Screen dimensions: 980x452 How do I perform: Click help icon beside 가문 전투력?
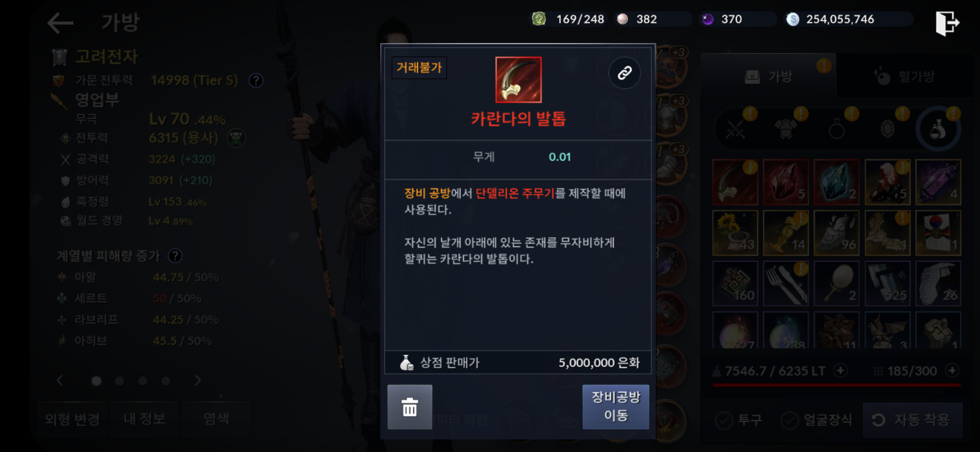pos(256,80)
